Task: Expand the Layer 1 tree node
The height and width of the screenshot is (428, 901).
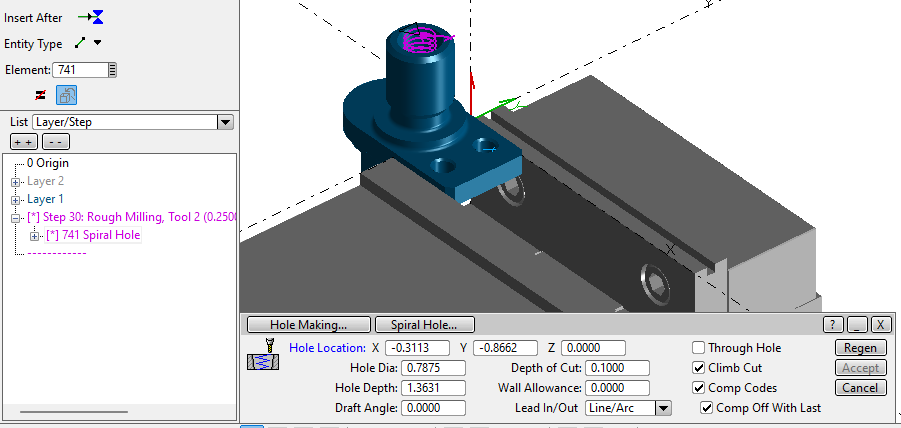Action: (x=15, y=199)
